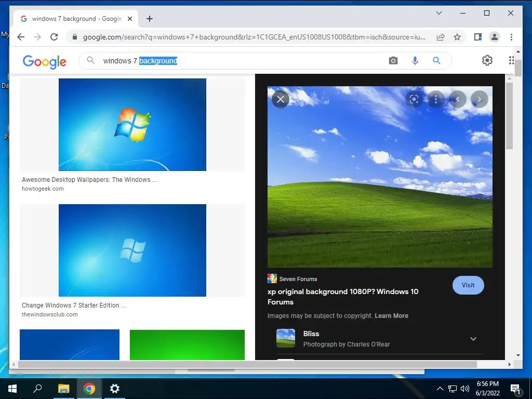
Task: Open Chrome three-dot menu
Action: point(511,37)
